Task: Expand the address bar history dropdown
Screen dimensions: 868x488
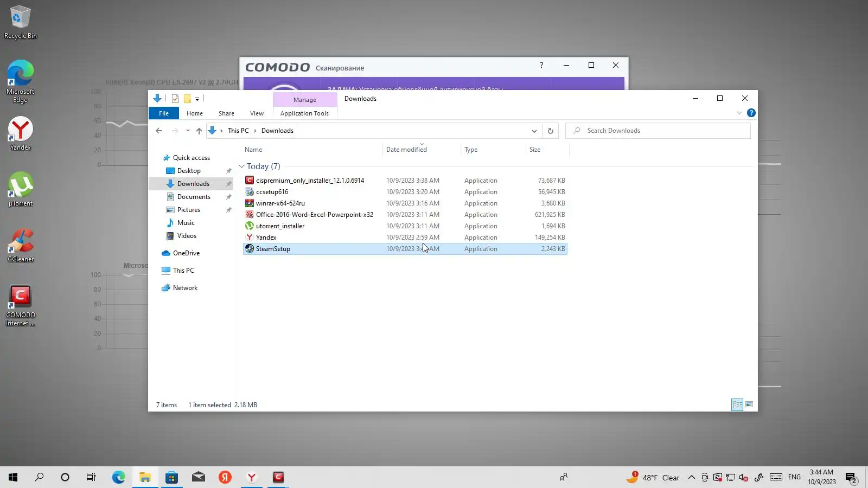Action: [534, 131]
